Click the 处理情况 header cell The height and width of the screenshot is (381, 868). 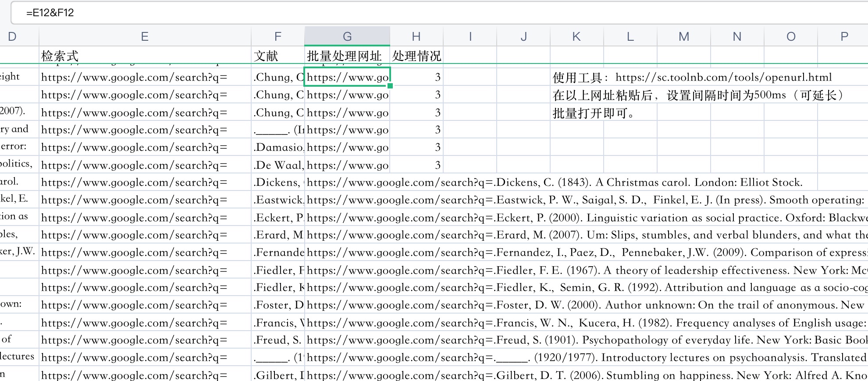[x=416, y=56]
